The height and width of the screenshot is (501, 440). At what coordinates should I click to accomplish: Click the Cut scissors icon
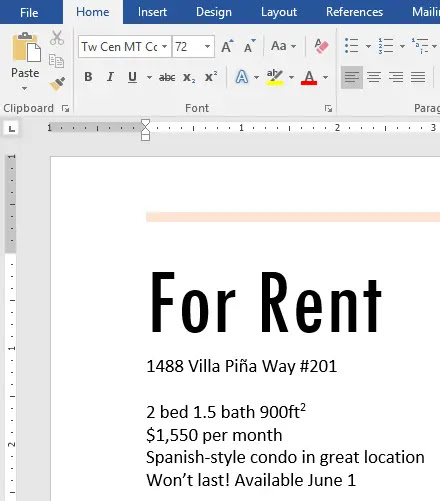pos(57,38)
